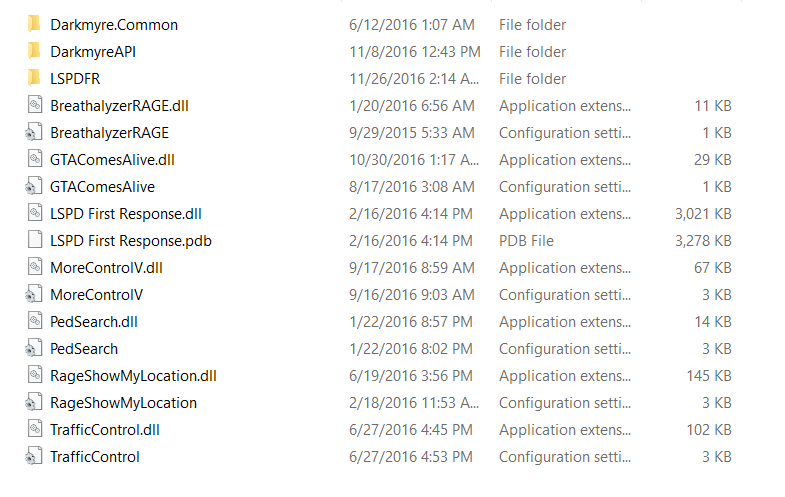The image size is (785, 497).
Task: Select the GTAComesAlive configuration settings icon
Action: tap(34, 186)
